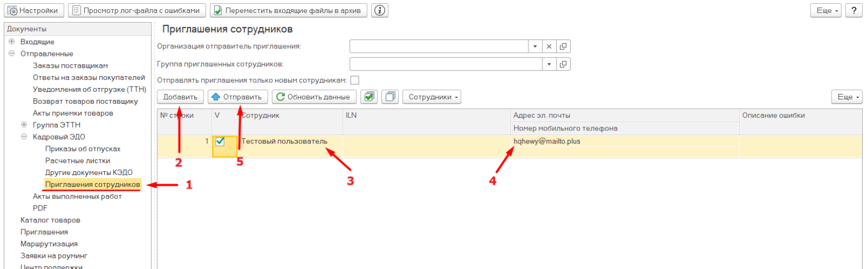
Task: Open Расчетные листки in the tree
Action: tap(78, 160)
